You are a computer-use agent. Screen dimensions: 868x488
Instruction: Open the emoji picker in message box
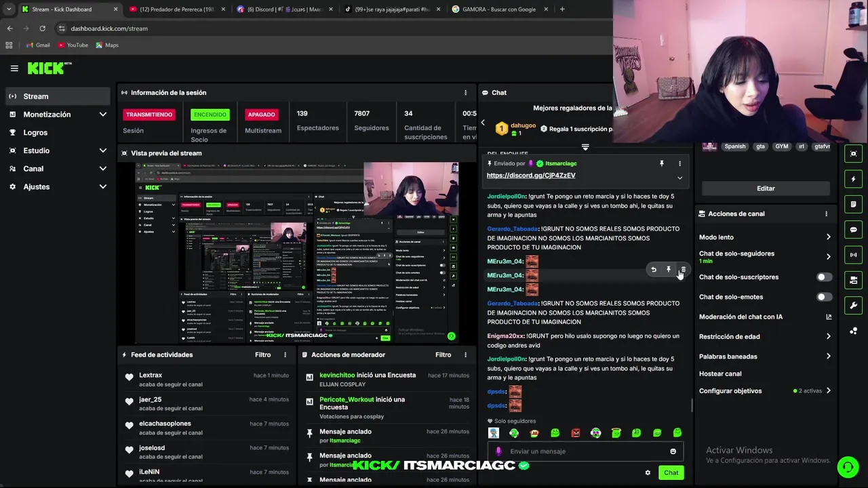673,451
